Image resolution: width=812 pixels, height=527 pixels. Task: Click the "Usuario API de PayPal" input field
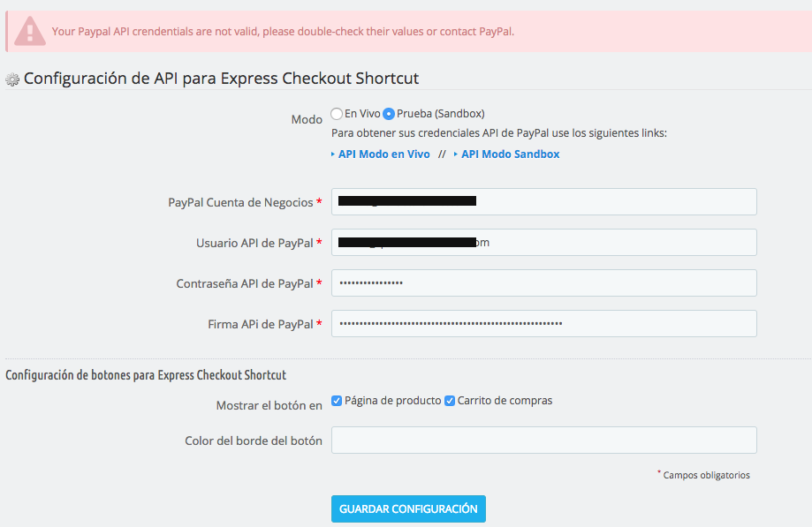tap(543, 242)
